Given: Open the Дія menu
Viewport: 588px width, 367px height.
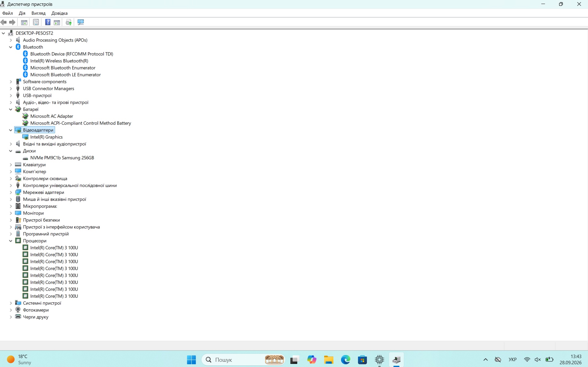Looking at the screenshot, I should 22,13.
